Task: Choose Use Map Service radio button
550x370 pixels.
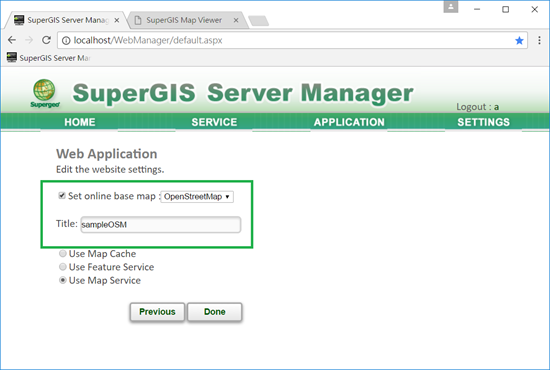Action: point(63,280)
